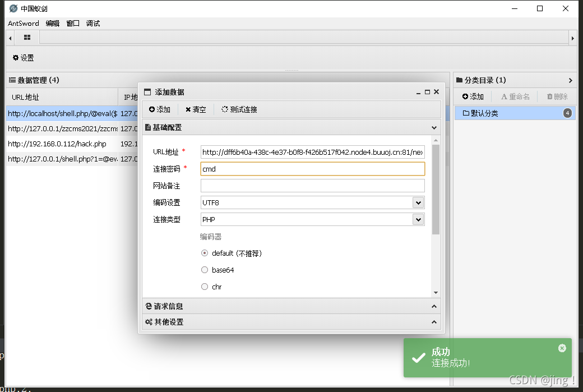This screenshot has height=392, width=583.
Task: Click the grid home tab icon
Action: [x=27, y=37]
